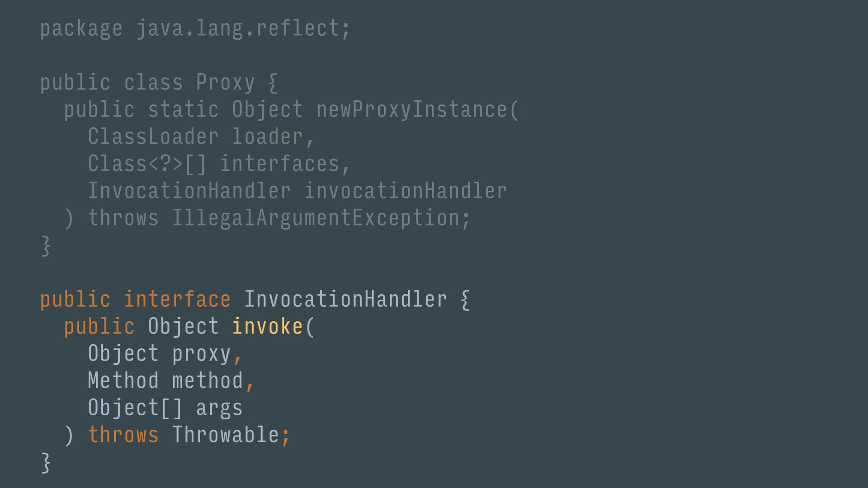Click the yellow invoke method name
The width and height of the screenshot is (868, 488).
coord(267,326)
